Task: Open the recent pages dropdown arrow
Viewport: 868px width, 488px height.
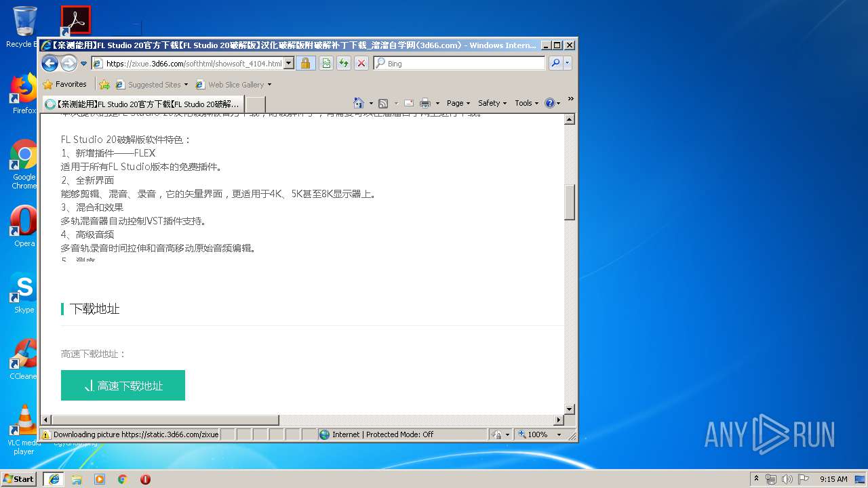Action: click(84, 64)
